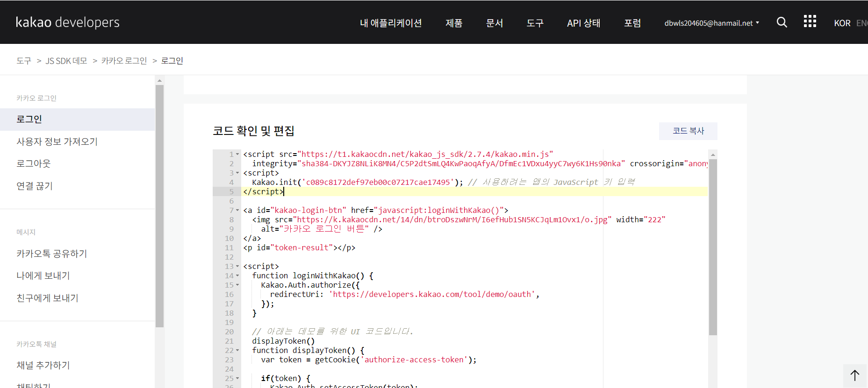Click the 도구 breadcrumb link

click(x=24, y=61)
